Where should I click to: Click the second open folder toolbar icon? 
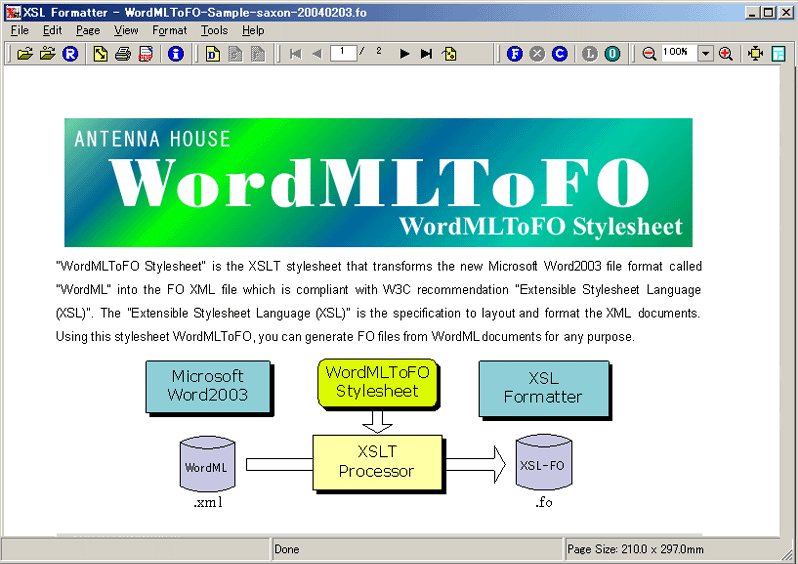pos(47,53)
